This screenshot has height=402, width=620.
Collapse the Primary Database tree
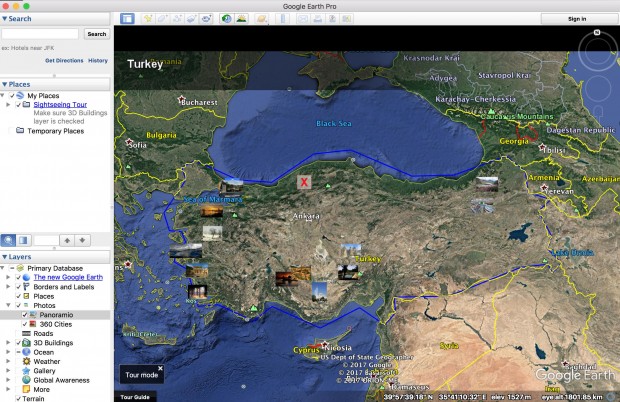[x=3, y=268]
